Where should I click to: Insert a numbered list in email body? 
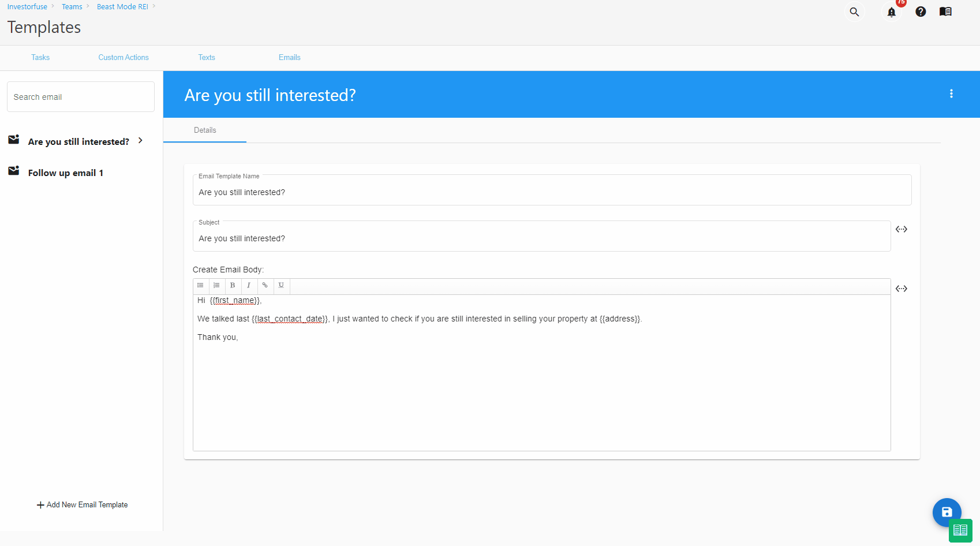pyautogui.click(x=216, y=285)
